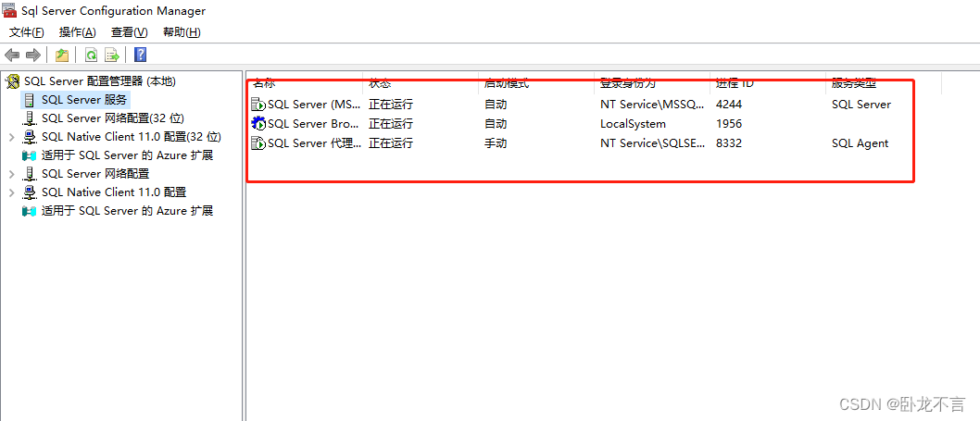Click the Help question mark toolbar icon

pyautogui.click(x=141, y=55)
